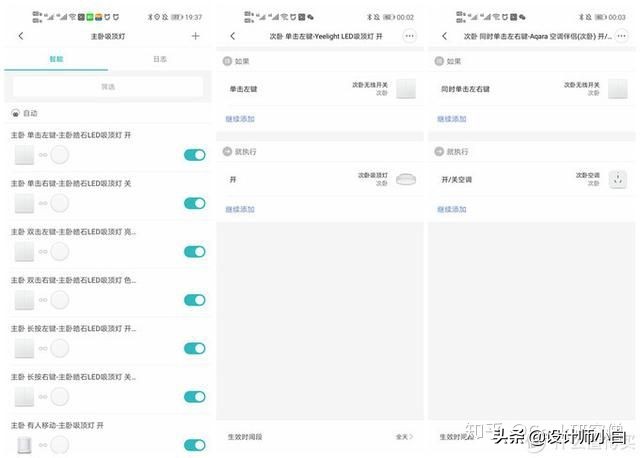Click 继续添加 under 就执行 in Yeelight screen
This screenshot has height=458, width=640.
(240, 209)
